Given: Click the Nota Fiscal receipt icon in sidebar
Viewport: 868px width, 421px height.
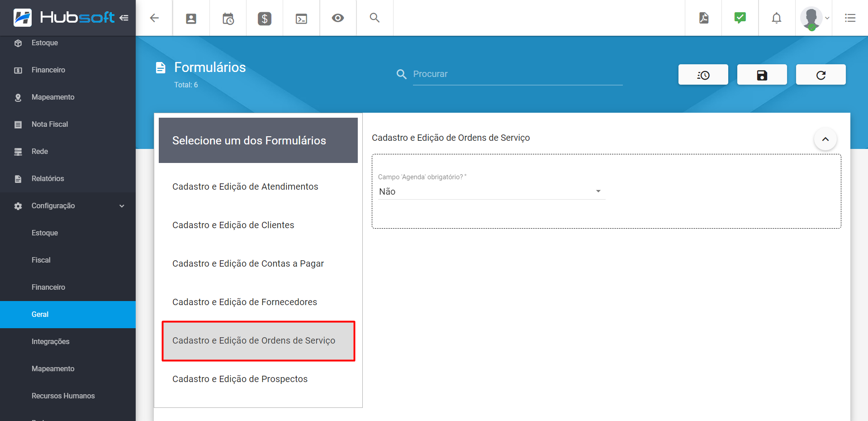Looking at the screenshot, I should (18, 124).
